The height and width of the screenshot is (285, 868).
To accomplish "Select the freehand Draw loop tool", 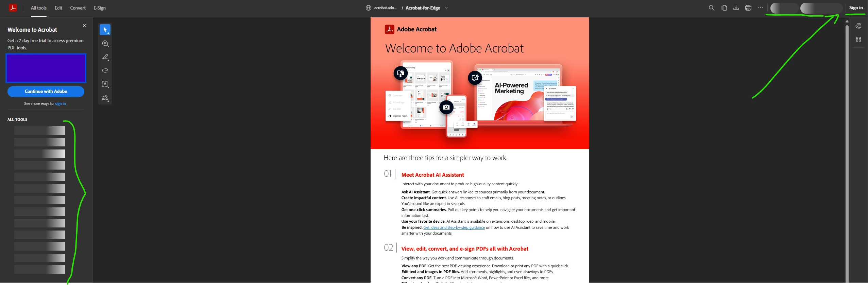I will coord(105,70).
